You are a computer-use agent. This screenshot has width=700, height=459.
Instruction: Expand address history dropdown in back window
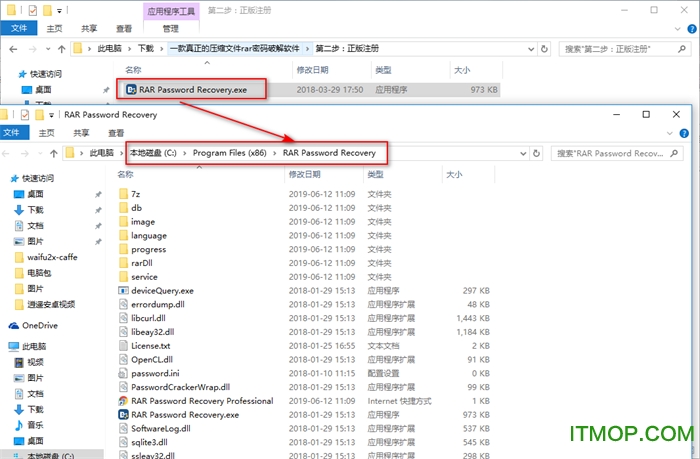pyautogui.click(x=531, y=49)
